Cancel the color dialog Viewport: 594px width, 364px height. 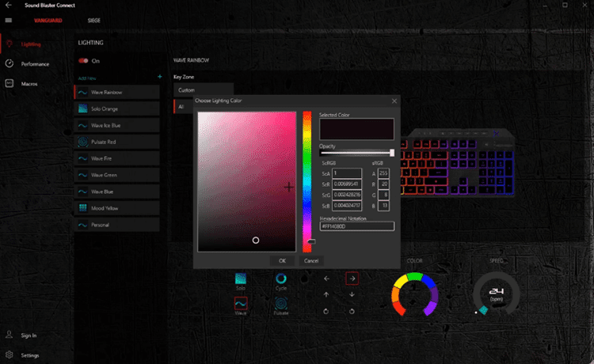point(311,260)
